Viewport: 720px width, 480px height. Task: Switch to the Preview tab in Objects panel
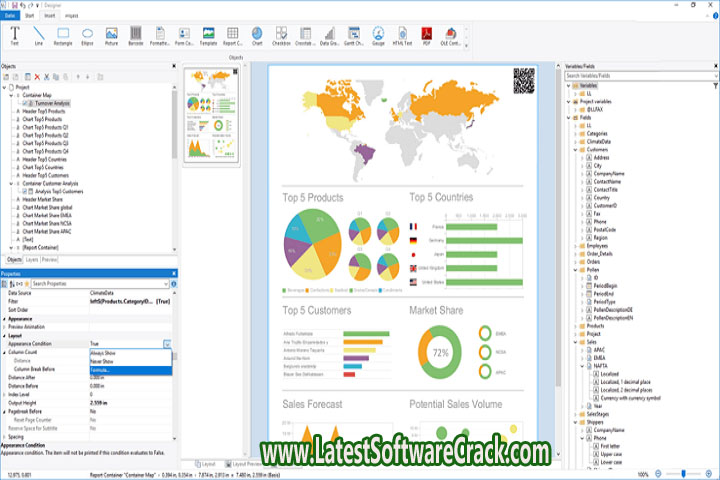(x=50, y=260)
